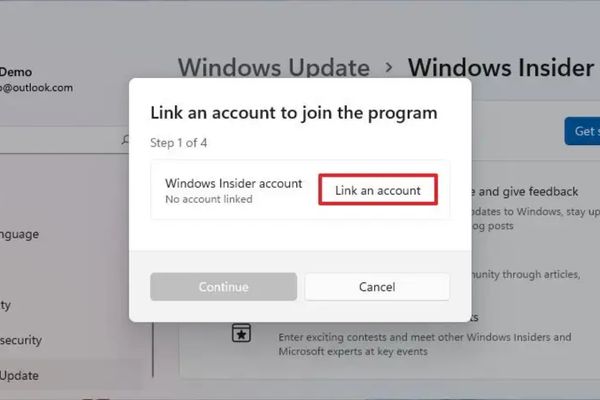Click the No account linked status text
600x400 pixels.
click(x=209, y=199)
